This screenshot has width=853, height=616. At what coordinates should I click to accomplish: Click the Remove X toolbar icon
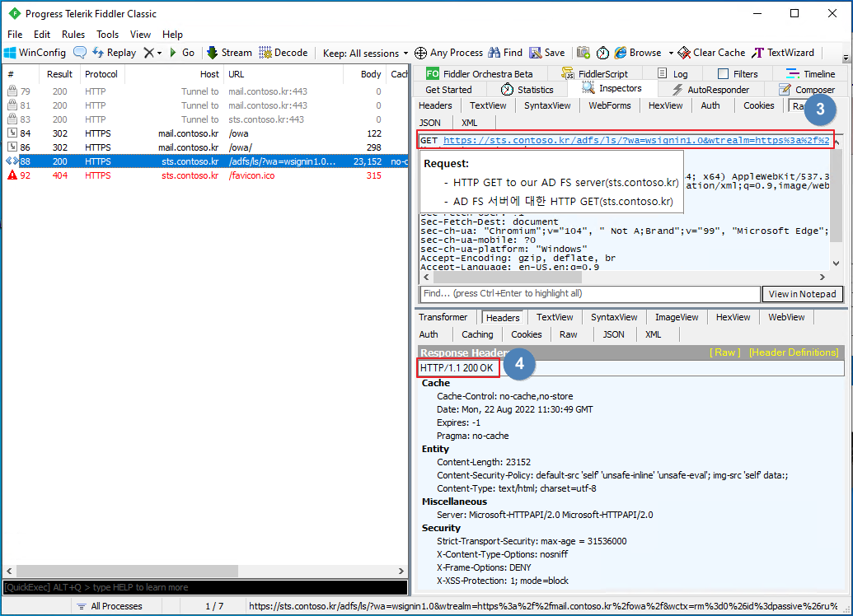[x=148, y=53]
